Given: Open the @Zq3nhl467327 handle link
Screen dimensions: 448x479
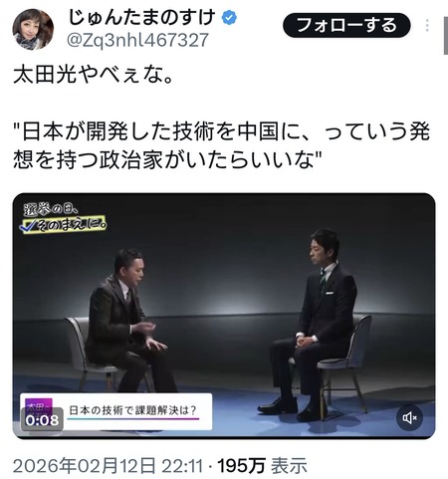Looking at the screenshot, I should coord(137,40).
